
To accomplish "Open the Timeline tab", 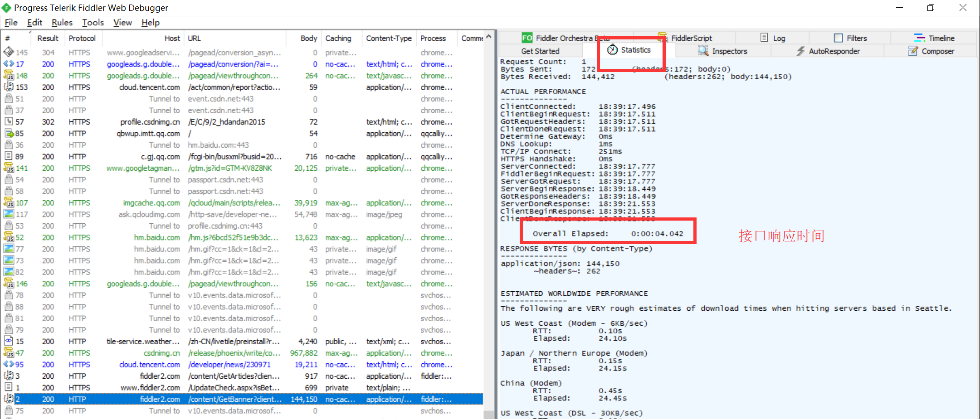I will tap(934, 38).
